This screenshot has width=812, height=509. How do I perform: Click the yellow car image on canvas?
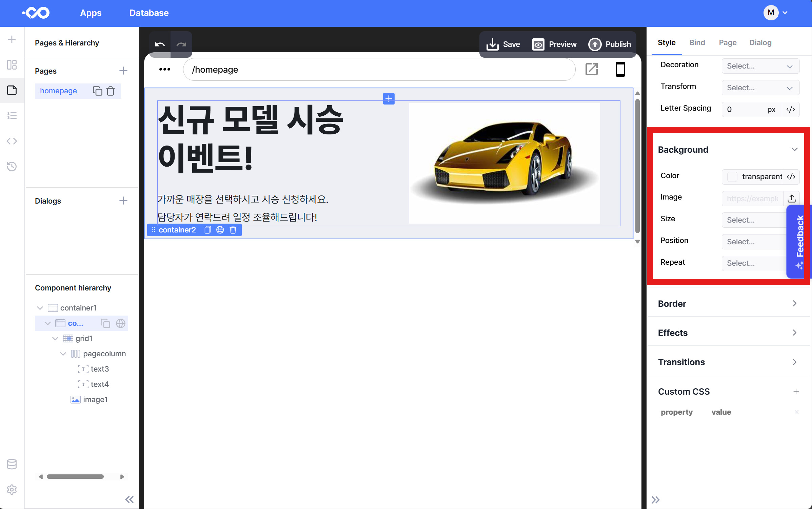point(504,163)
